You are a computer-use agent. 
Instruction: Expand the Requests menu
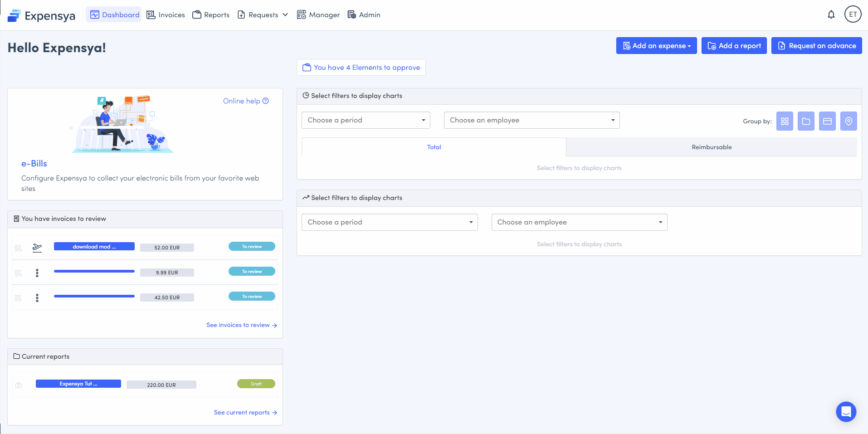point(263,15)
